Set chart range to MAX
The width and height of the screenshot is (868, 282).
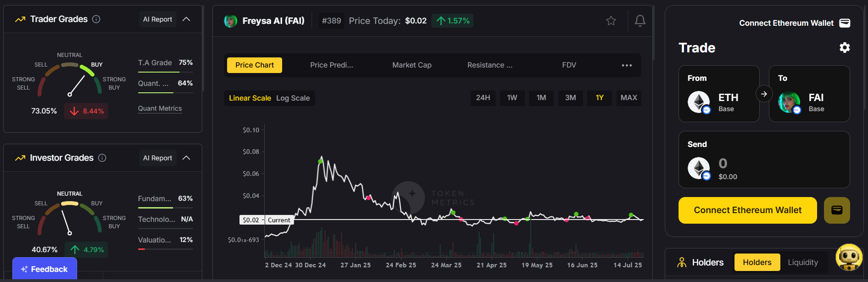pyautogui.click(x=629, y=98)
